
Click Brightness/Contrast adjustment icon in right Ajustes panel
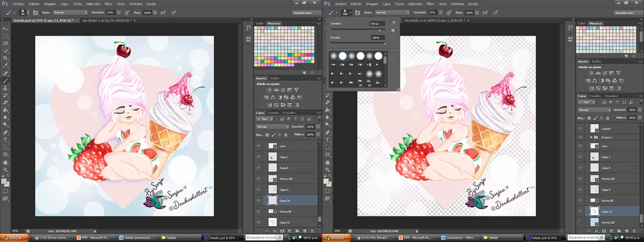(x=591, y=73)
